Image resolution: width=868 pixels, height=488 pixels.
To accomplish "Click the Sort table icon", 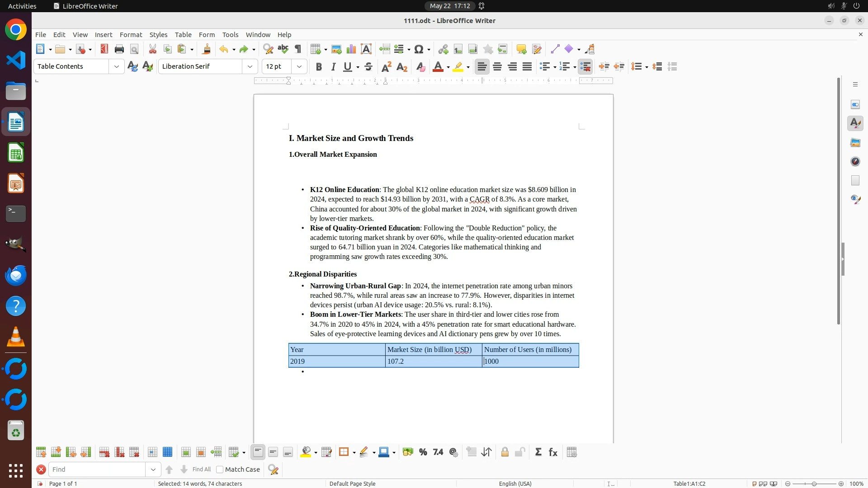I will coord(486,452).
